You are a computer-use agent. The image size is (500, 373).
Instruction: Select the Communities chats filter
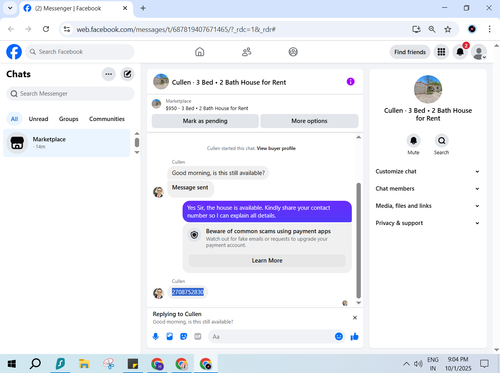(x=107, y=119)
